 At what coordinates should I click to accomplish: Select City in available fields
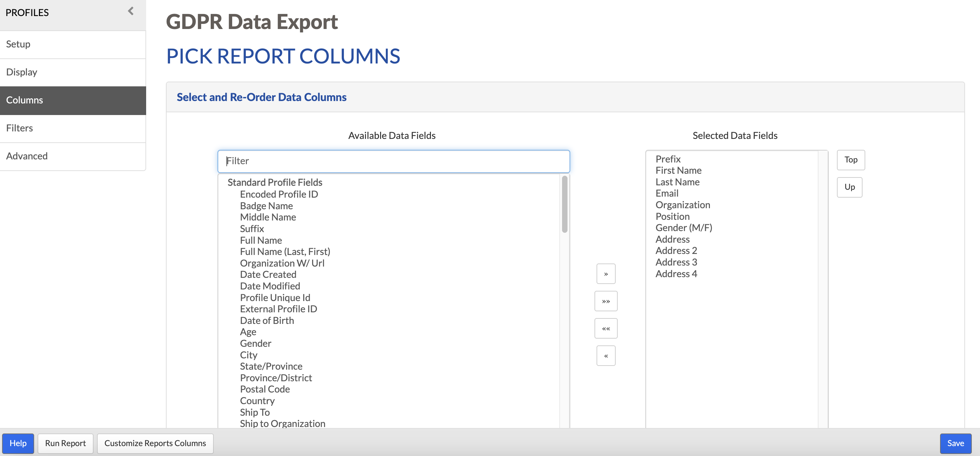click(x=249, y=355)
